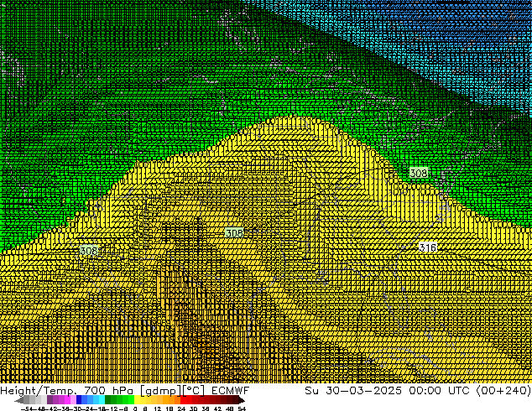Click the cyan swatch in the color legend

[x=102, y=400]
